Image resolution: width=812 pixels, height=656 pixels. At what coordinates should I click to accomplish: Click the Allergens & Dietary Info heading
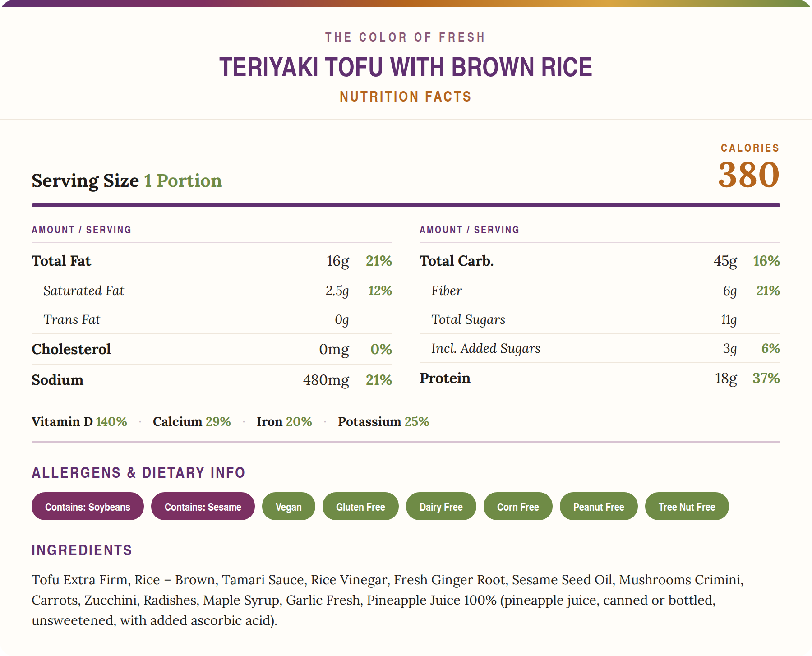pos(138,472)
